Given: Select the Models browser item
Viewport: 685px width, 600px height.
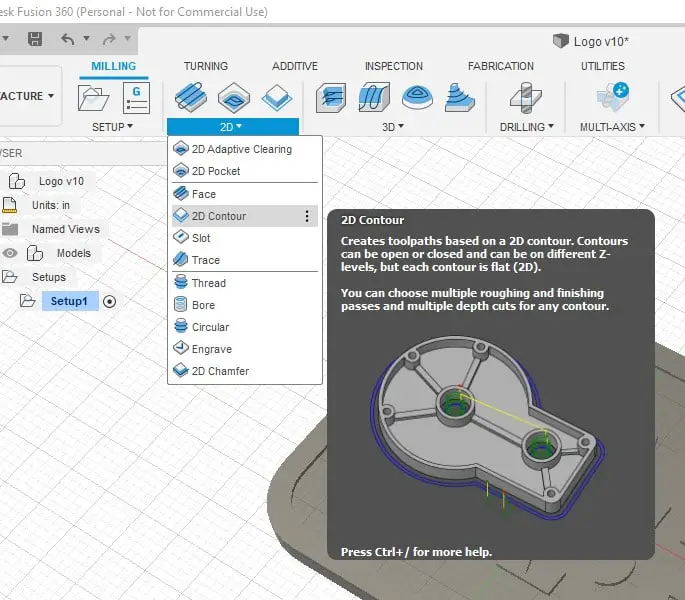Looking at the screenshot, I should (74, 253).
